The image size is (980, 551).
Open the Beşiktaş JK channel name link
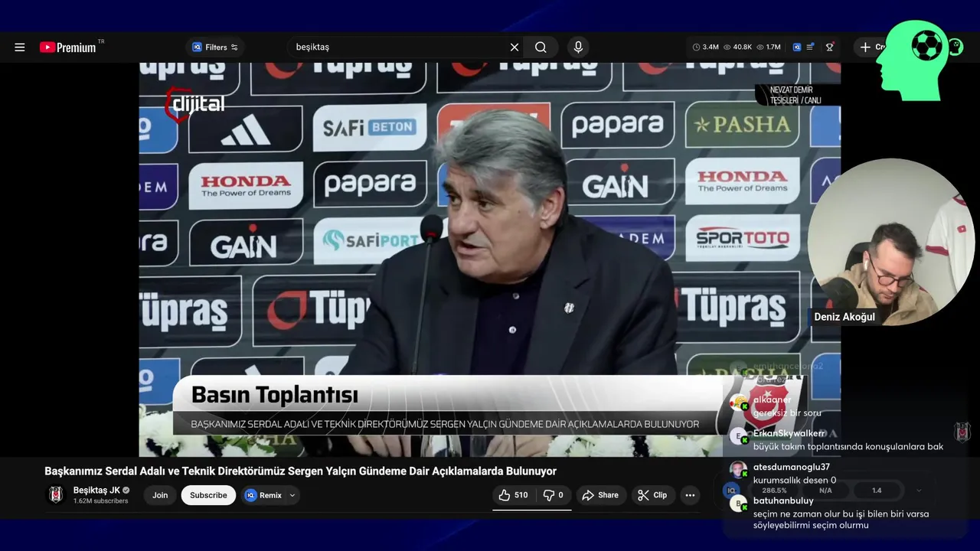[96, 491]
